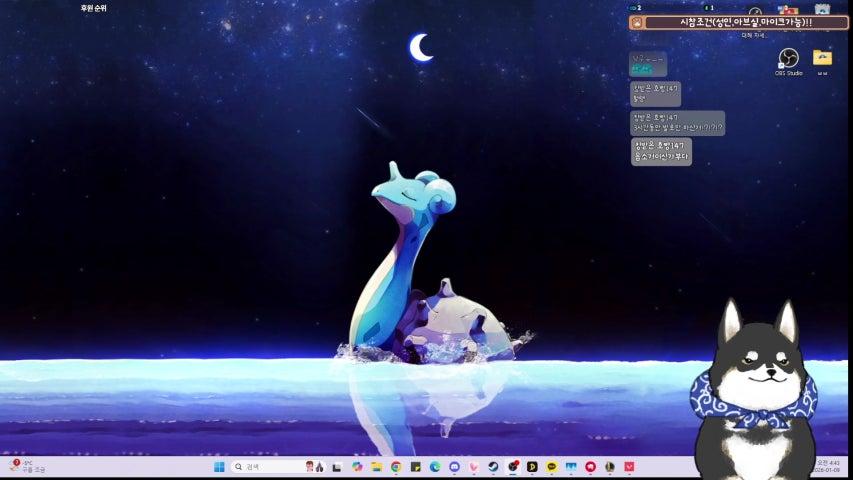This screenshot has width=853, height=480.
Task: Click the Windows Start button
Action: point(219,467)
